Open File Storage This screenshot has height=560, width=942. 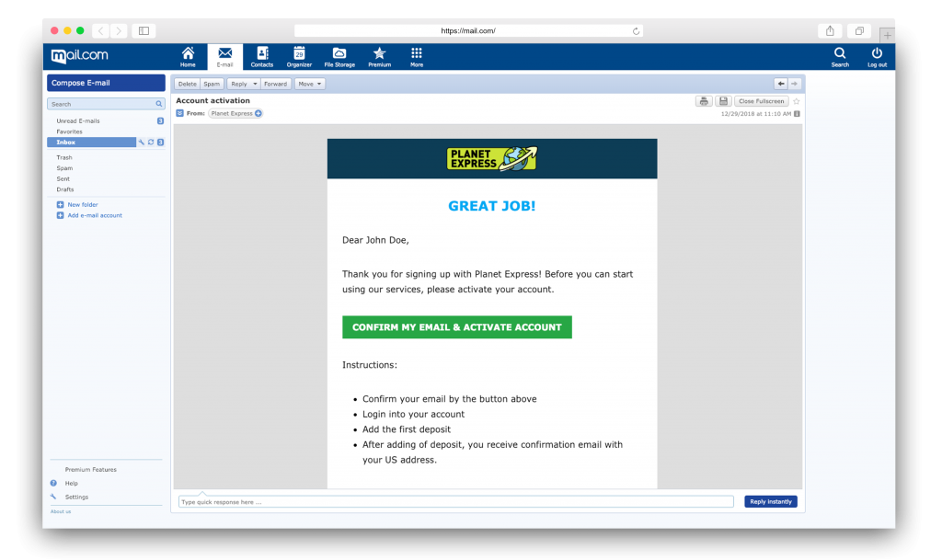pos(339,57)
